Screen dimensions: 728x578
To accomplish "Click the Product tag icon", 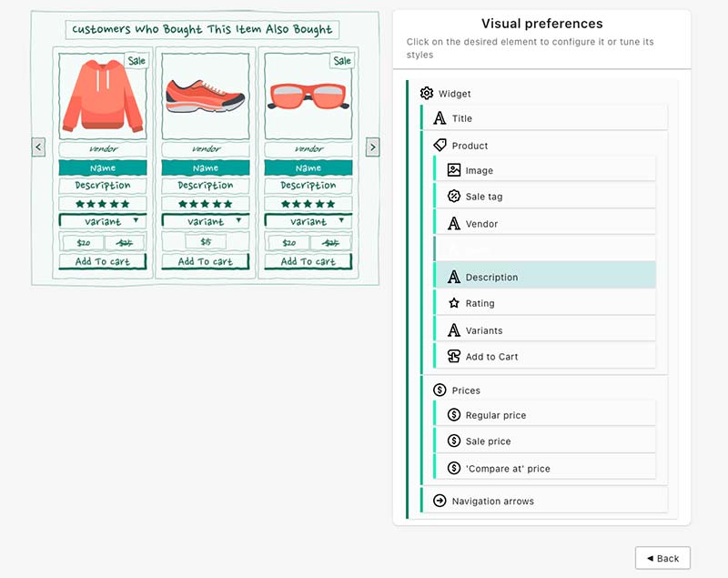I will pyautogui.click(x=440, y=146).
